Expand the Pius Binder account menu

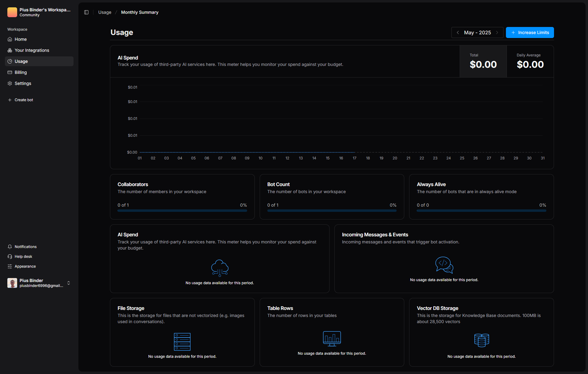pos(69,283)
